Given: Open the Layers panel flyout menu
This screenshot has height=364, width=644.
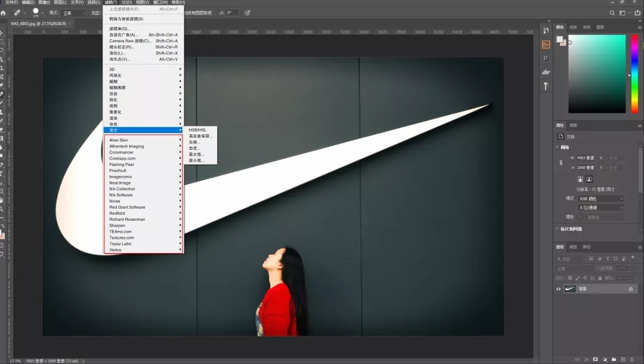Looking at the screenshot, I should [x=639, y=247].
